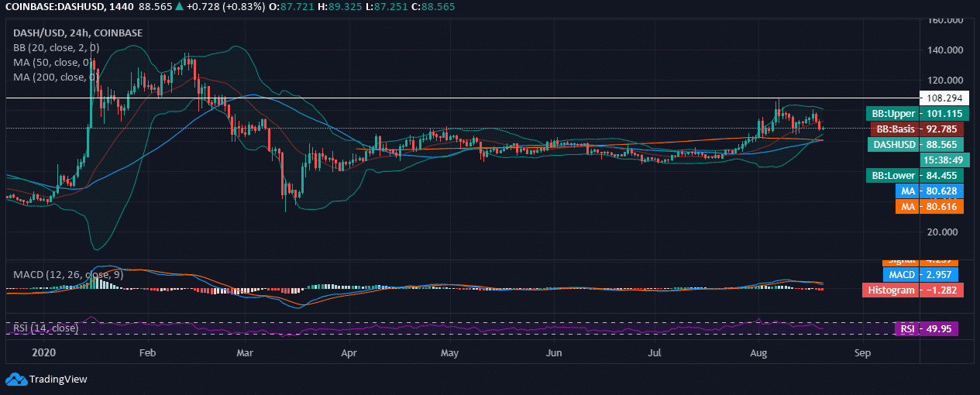Click the RSI (14, close) legend

click(x=46, y=328)
